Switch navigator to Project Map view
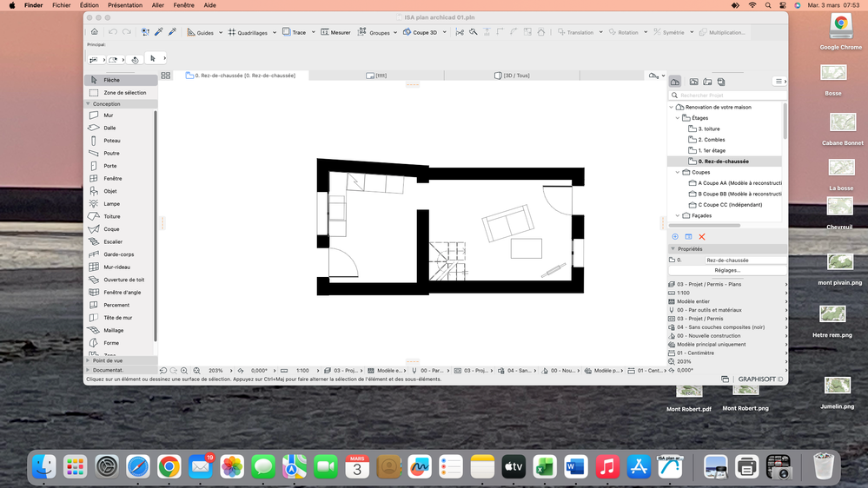 pyautogui.click(x=675, y=82)
